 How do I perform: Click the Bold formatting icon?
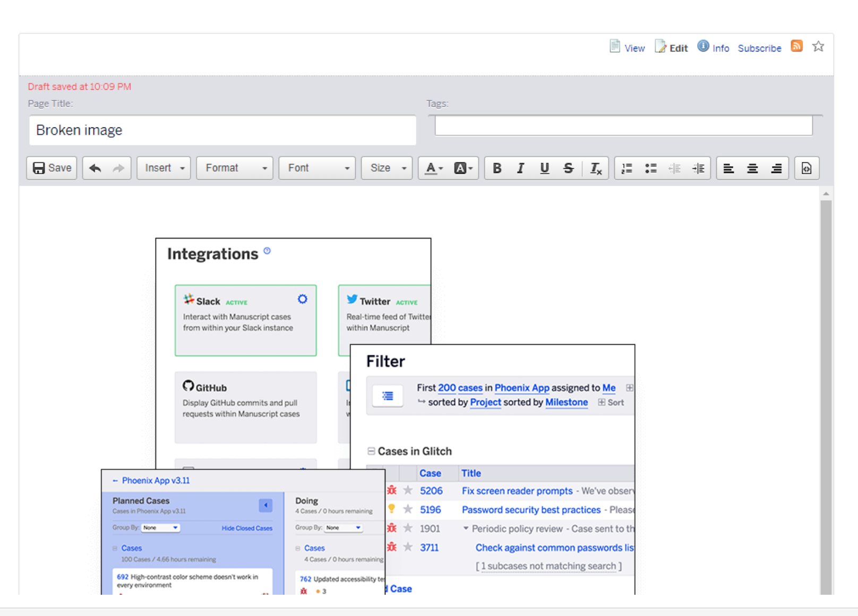pyautogui.click(x=497, y=168)
